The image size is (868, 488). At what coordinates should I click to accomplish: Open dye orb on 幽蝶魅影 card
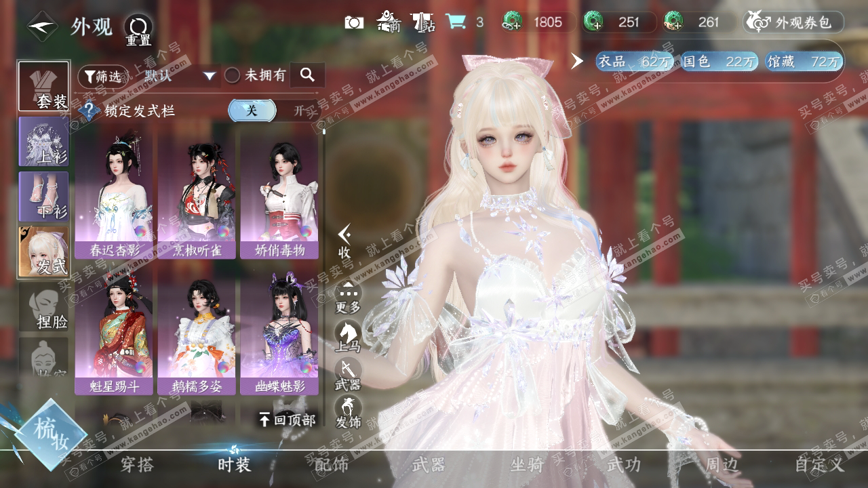click(307, 367)
